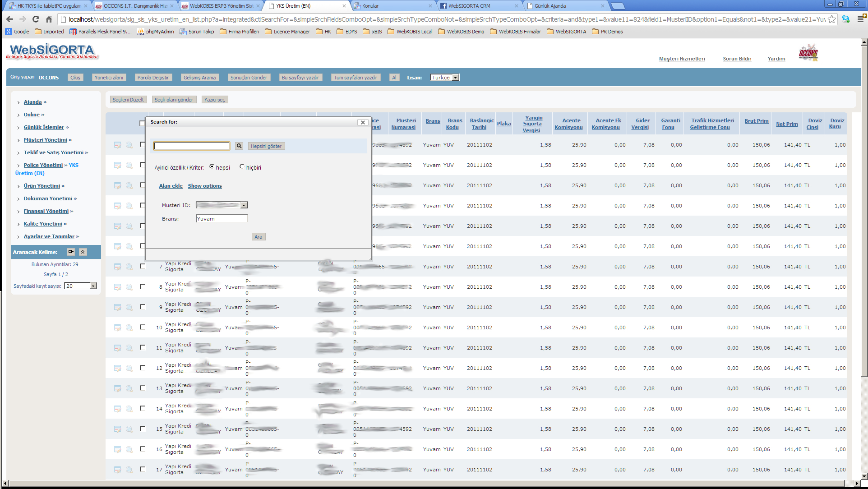Screen dimensions: 868x489
Task: Click the Ara button in search dialog
Action: click(258, 237)
